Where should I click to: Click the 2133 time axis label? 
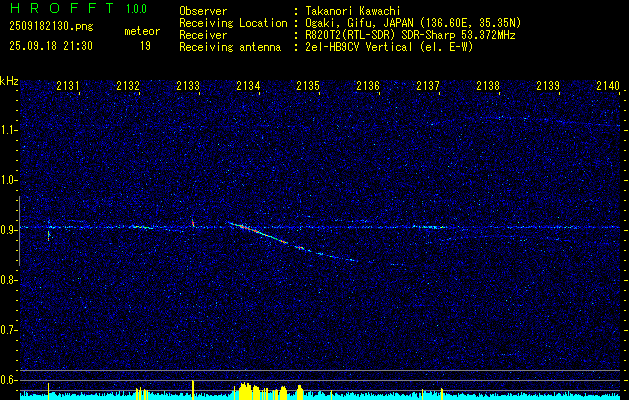tap(188, 85)
